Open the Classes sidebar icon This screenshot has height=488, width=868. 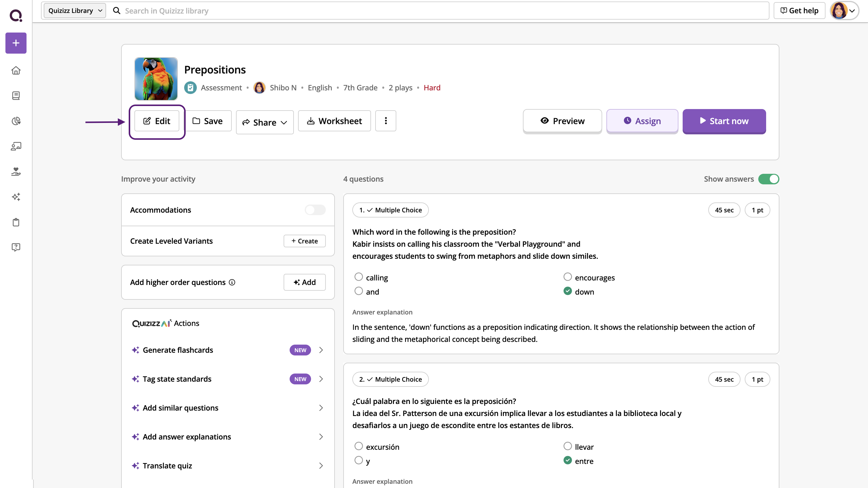tap(16, 146)
